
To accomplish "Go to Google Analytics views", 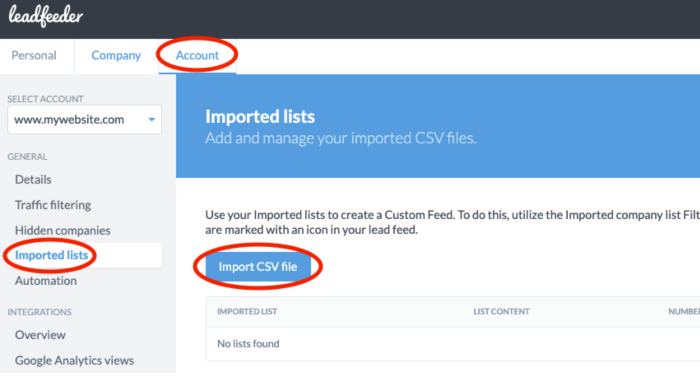I will pos(75,360).
